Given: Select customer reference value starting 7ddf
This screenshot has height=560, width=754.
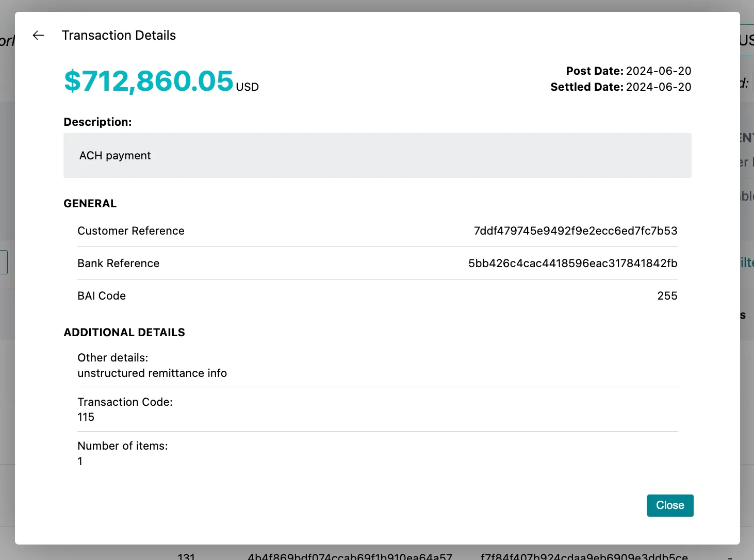Looking at the screenshot, I should point(575,231).
